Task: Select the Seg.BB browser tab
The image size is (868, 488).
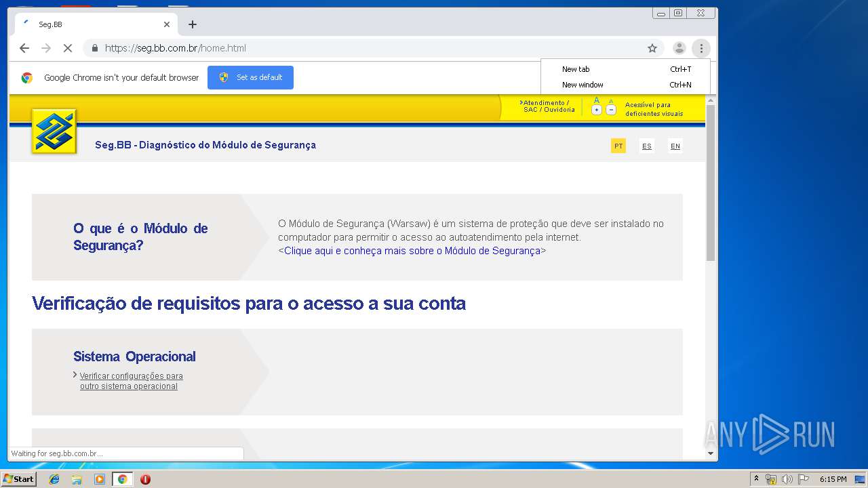Action: point(96,24)
